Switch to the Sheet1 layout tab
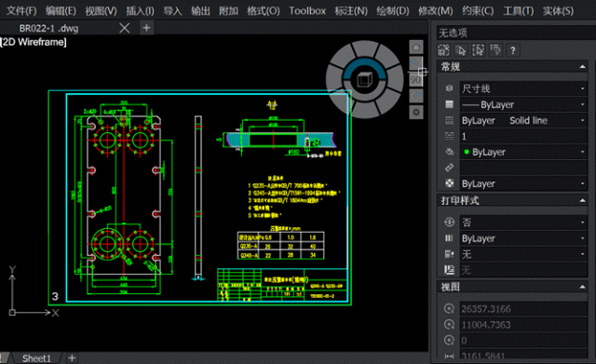 coord(36,358)
